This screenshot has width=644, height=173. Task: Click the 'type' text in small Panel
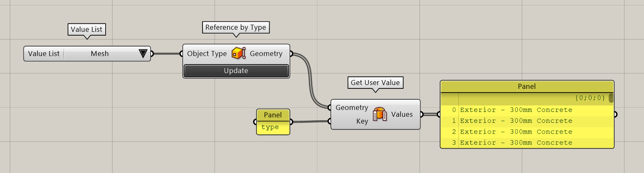pos(270,127)
